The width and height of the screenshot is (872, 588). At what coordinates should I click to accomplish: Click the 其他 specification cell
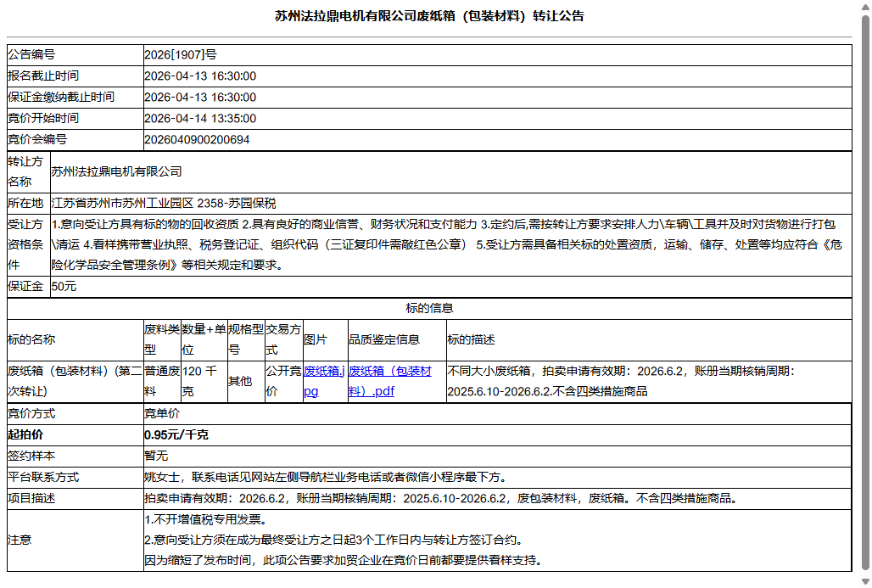pyautogui.click(x=246, y=381)
